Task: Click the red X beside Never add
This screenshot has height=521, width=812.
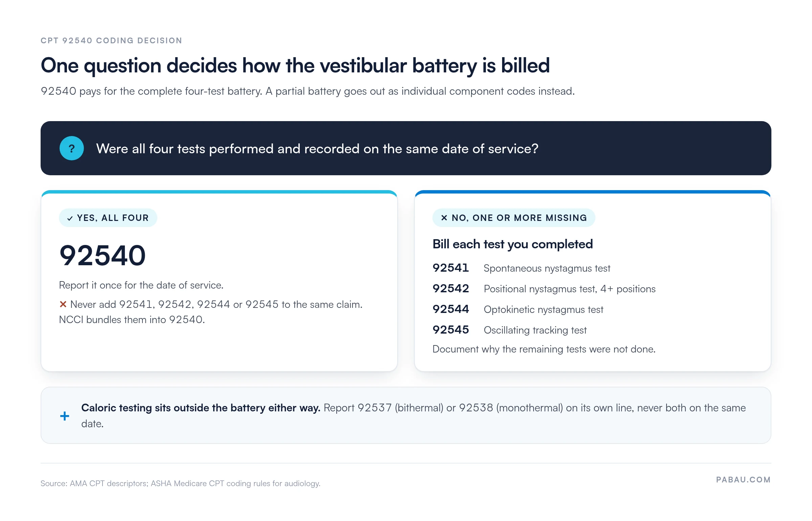Action: point(63,304)
